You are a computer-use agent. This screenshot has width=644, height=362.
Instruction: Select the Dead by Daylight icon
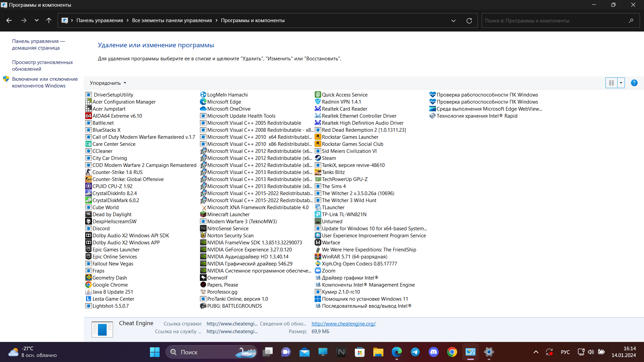pyautogui.click(x=89, y=215)
